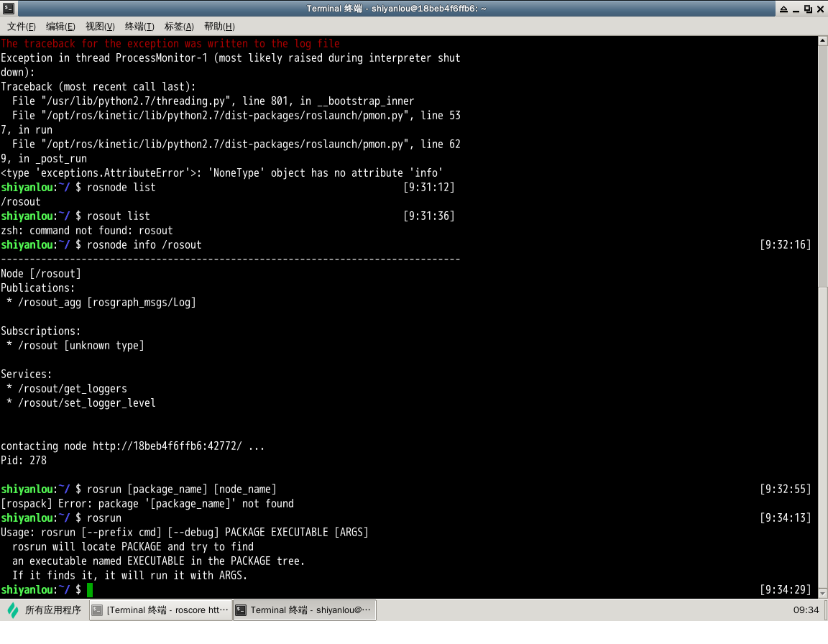Open the 标签(A) menu
Image resolution: width=828 pixels, height=644 pixels.
(x=179, y=27)
